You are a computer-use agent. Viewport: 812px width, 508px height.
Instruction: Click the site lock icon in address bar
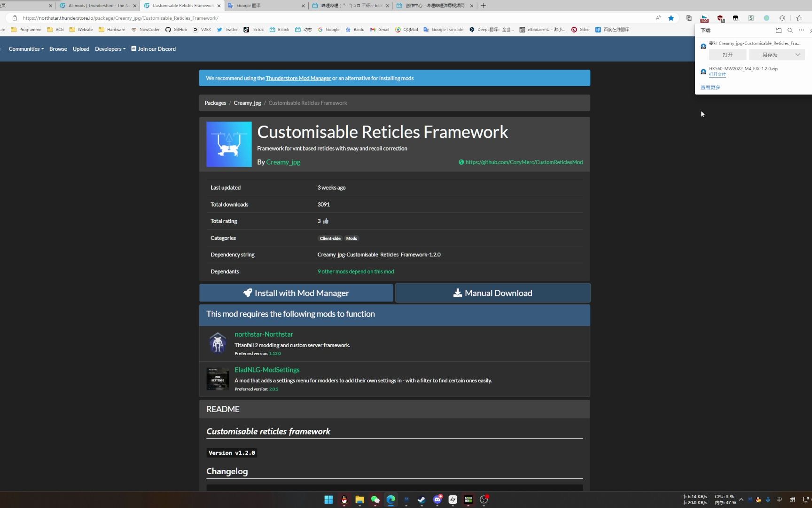click(x=15, y=18)
